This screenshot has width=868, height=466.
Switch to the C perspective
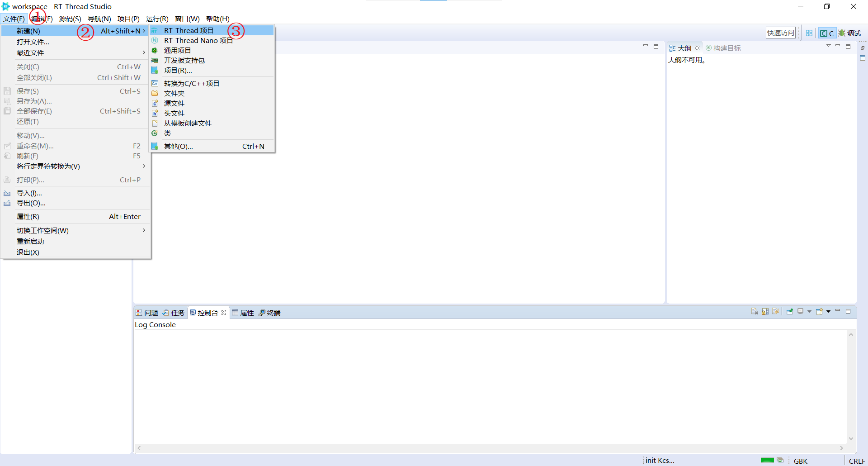827,33
